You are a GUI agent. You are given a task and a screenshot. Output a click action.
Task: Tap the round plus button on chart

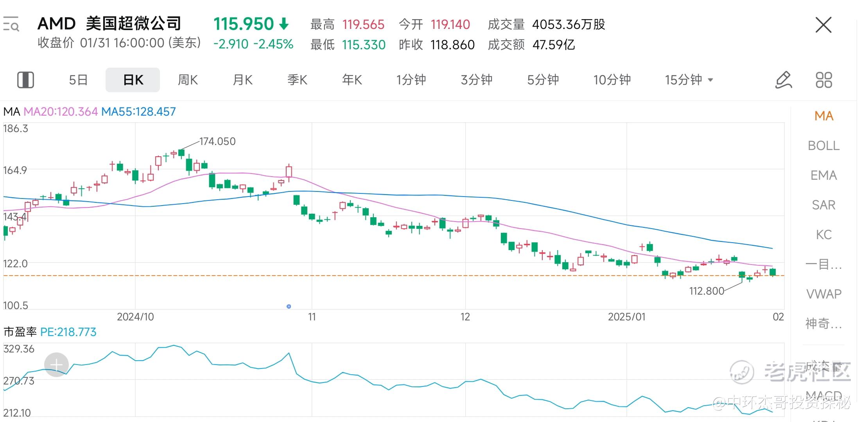click(56, 365)
